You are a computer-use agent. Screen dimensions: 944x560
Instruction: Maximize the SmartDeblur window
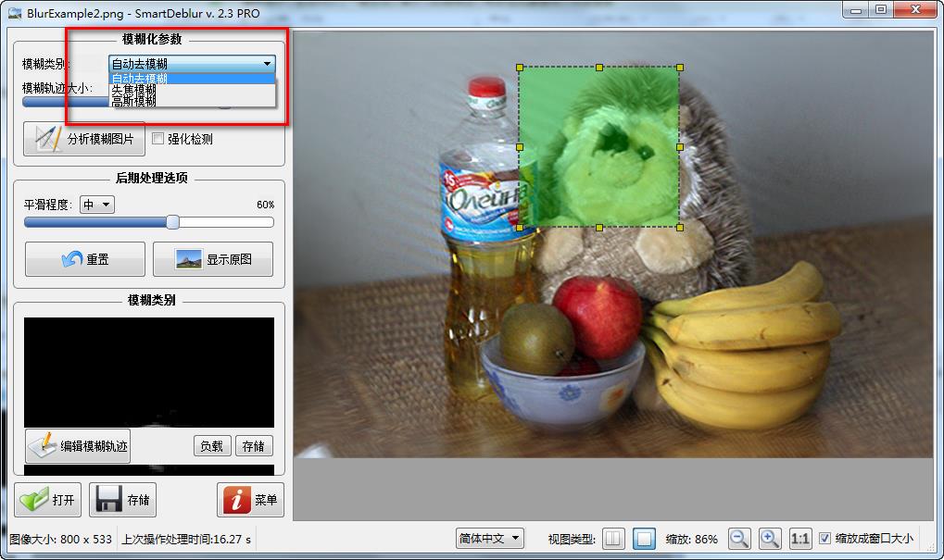[881, 9]
